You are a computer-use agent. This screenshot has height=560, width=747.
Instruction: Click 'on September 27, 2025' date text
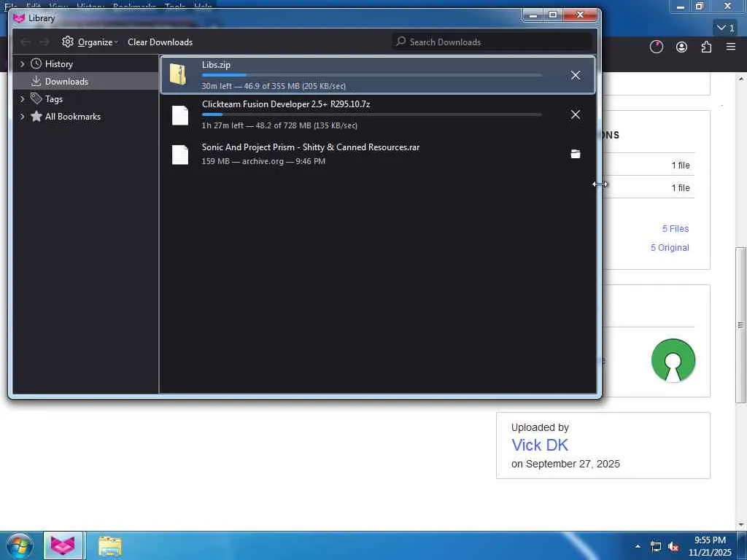tap(565, 464)
